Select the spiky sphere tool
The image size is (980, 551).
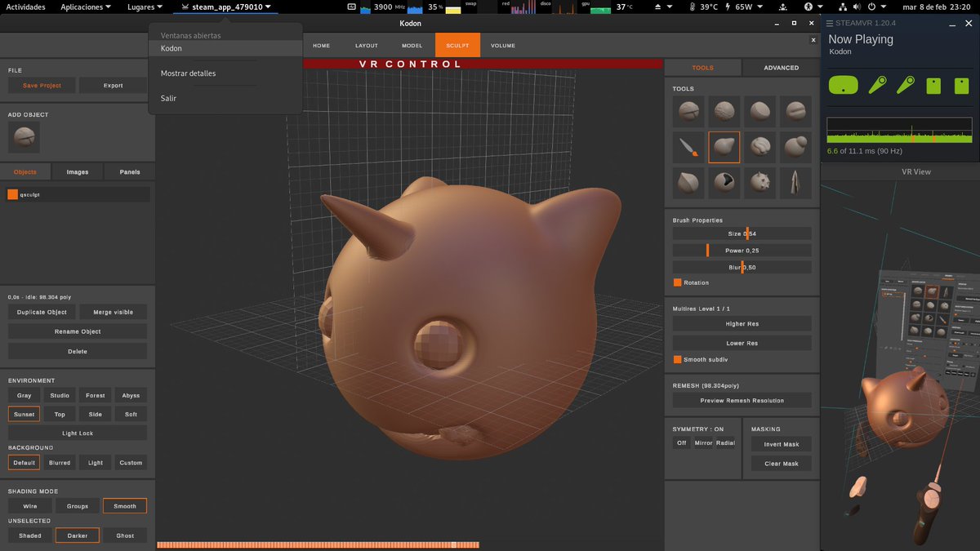click(760, 183)
